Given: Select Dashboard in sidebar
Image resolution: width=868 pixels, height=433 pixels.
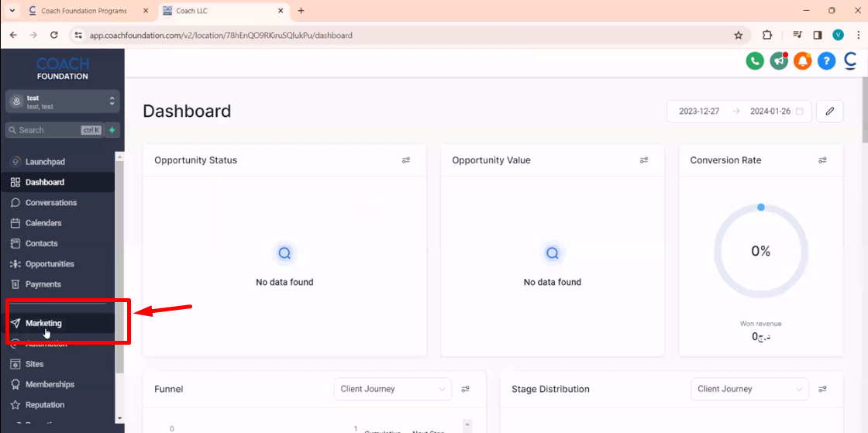Looking at the screenshot, I should point(58,182).
